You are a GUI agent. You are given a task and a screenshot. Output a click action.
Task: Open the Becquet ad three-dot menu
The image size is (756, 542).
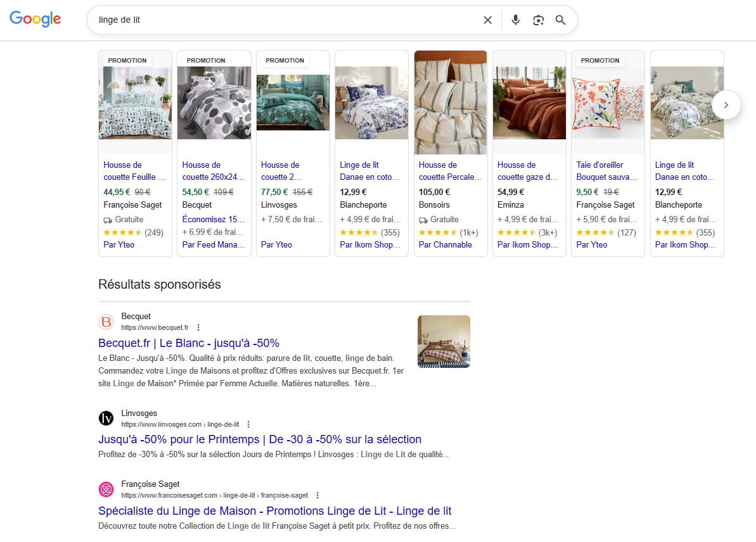[x=198, y=327]
